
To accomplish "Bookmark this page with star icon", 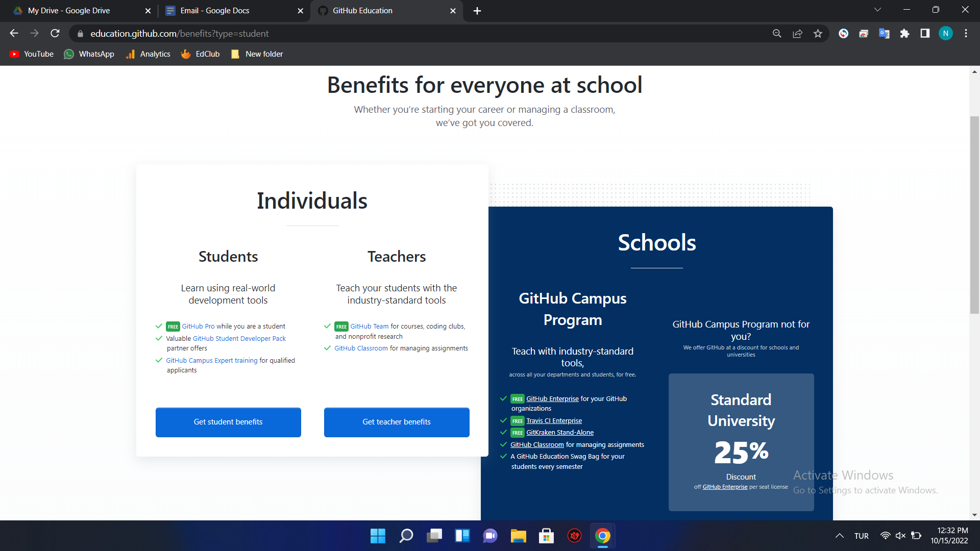I will point(818,34).
